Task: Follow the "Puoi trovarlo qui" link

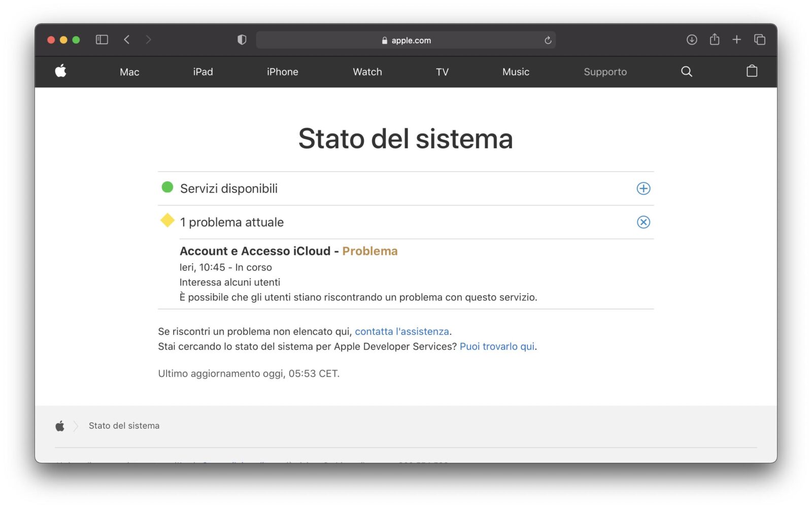Action: point(497,347)
